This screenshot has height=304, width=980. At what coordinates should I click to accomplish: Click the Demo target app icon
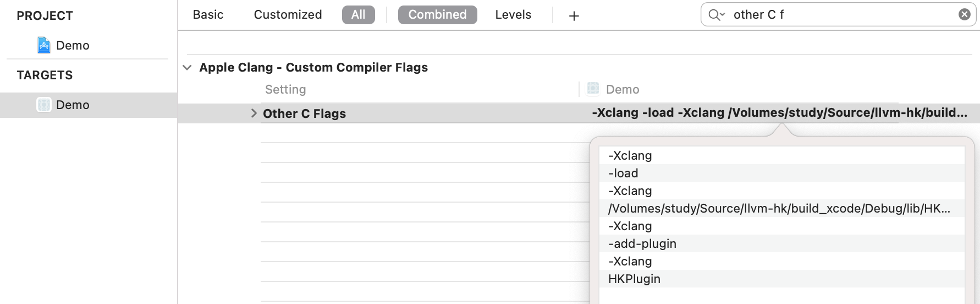[x=44, y=105]
